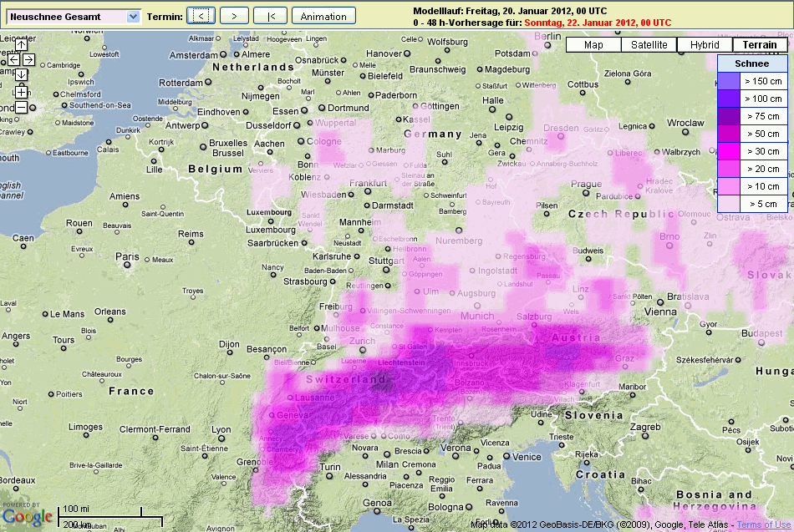Screen dimensions: 794x532
Task: Open the Terms of Use link
Action: [764, 525]
